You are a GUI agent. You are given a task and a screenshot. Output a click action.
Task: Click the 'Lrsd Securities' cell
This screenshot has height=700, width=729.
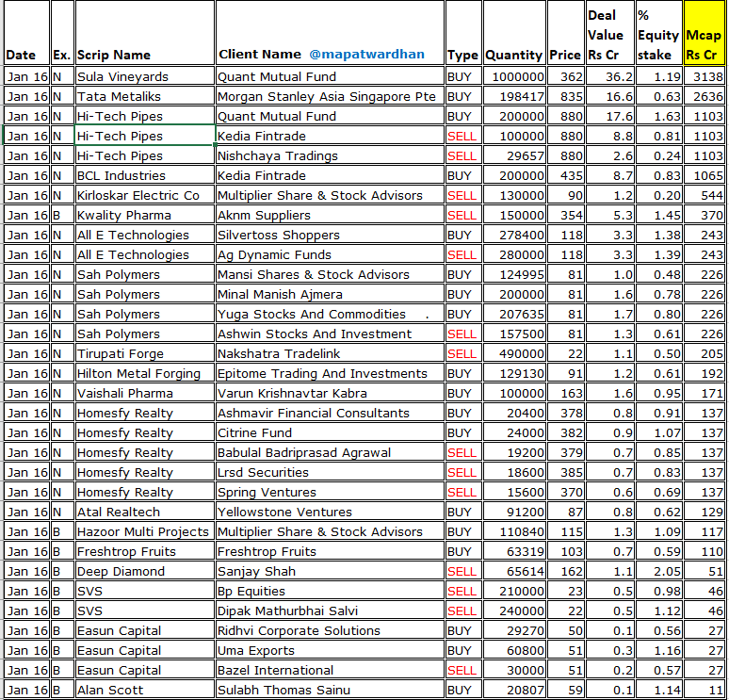pos(330,472)
